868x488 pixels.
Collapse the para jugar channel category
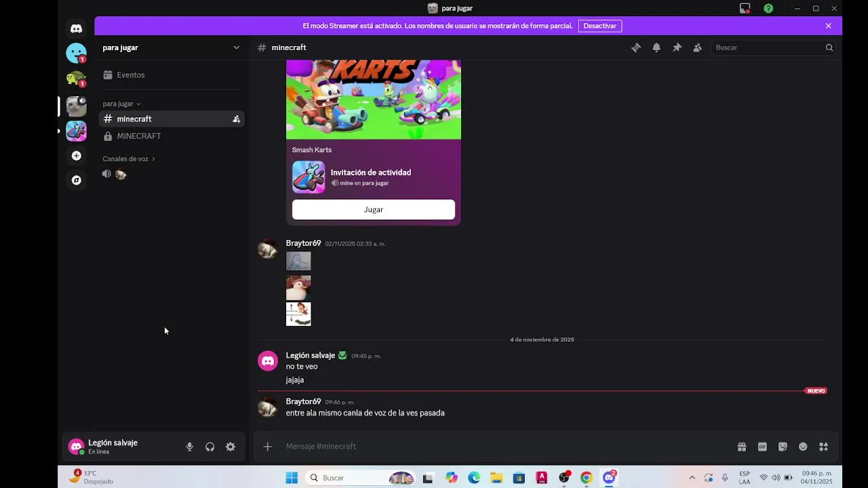pyautogui.click(x=122, y=104)
